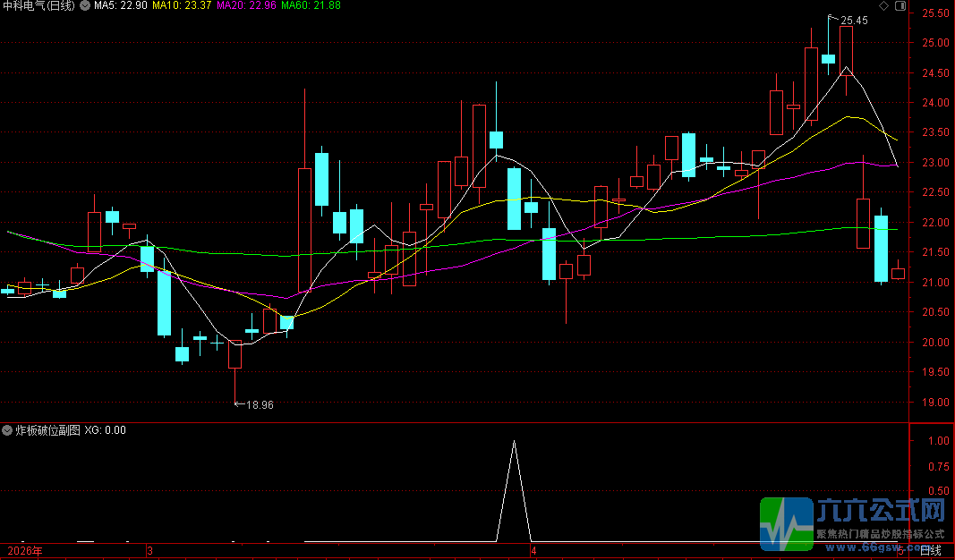Viewport: 955px width, 560px height.
Task: Click the MA20: 22.96 indicator label
Action: pos(247,6)
